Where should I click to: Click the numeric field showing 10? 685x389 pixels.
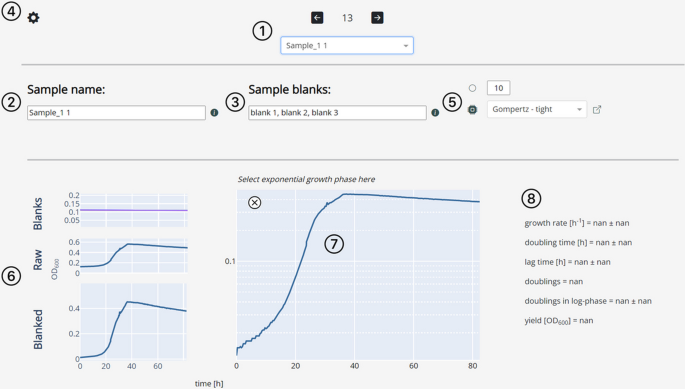[498, 88]
